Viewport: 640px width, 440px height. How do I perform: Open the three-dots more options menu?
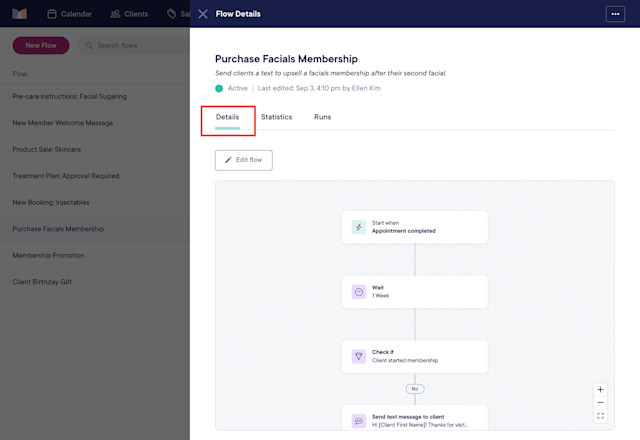click(x=615, y=14)
